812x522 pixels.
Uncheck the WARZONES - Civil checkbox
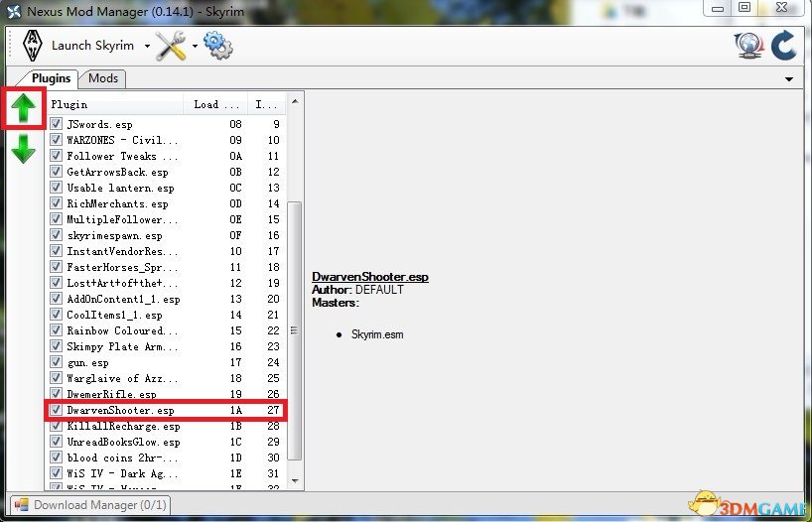point(56,140)
